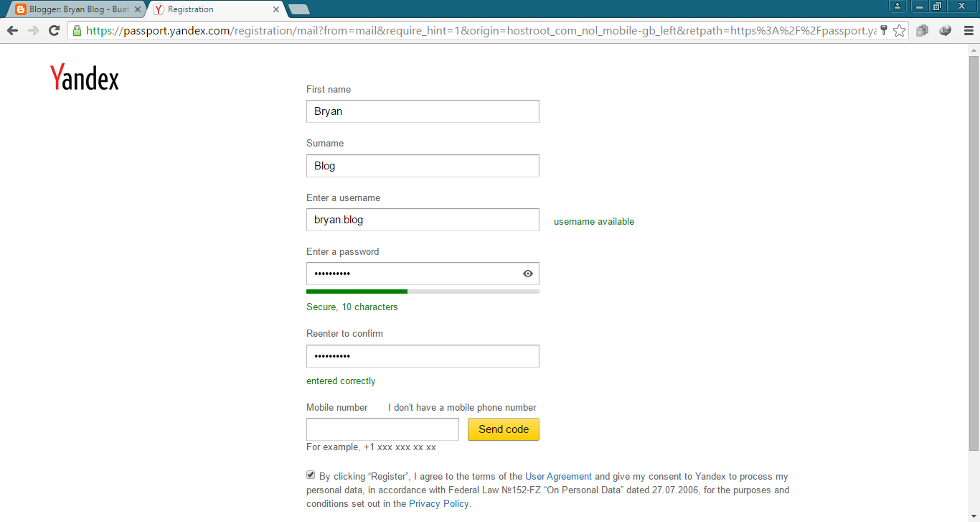The image size is (980, 522).
Task: Open the stacked pages extension icon
Action: [923, 31]
